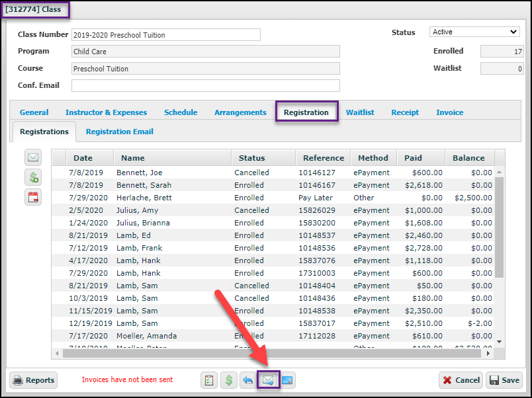Click the table's vertical scrollbar thumb

click(x=499, y=227)
